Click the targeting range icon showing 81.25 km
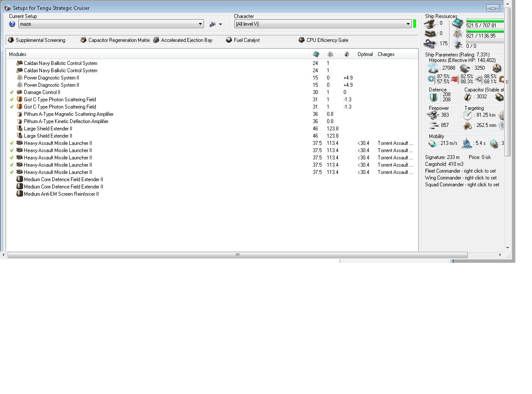The width and height of the screenshot is (532, 394). (x=468, y=115)
